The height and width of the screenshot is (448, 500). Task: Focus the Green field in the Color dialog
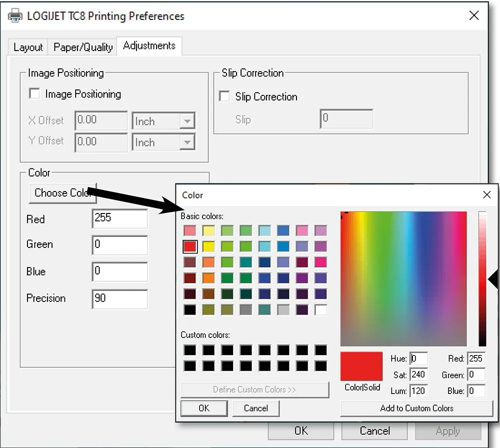476,374
